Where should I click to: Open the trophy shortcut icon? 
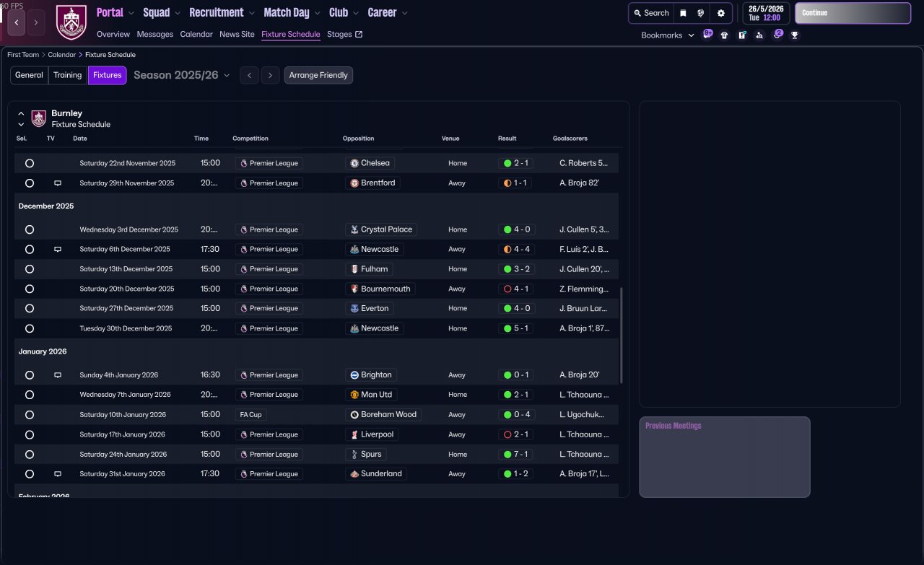point(795,35)
